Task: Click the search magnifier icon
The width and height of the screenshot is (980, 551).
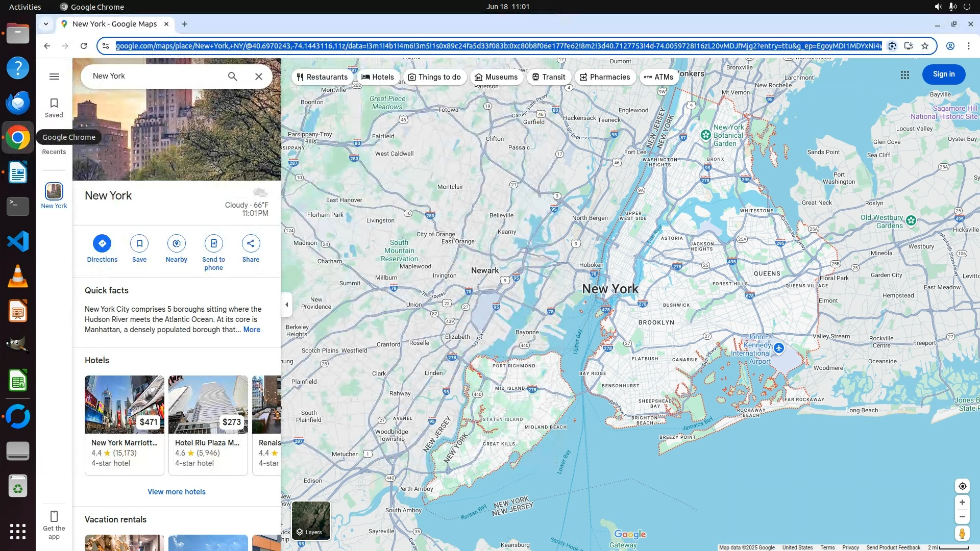Action: (x=232, y=77)
